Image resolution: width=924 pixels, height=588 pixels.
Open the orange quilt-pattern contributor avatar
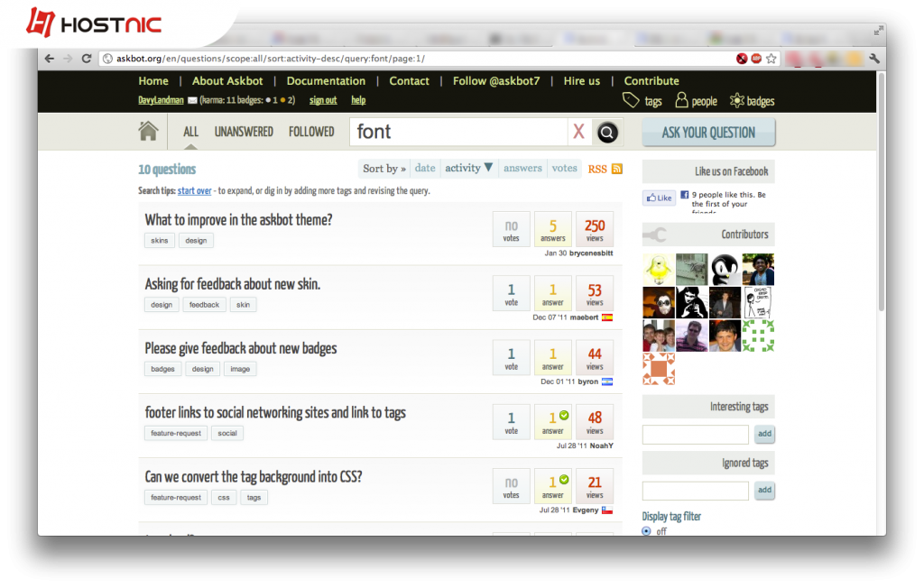(x=659, y=369)
